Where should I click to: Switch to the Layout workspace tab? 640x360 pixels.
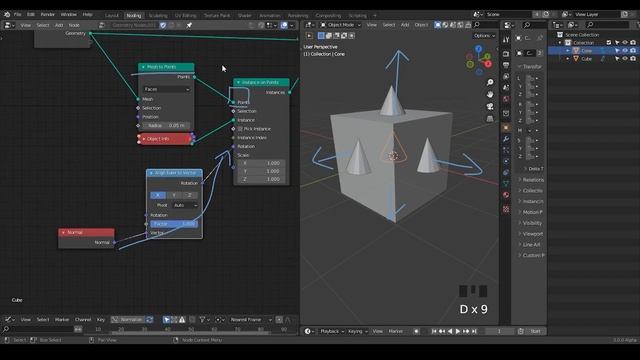111,16
